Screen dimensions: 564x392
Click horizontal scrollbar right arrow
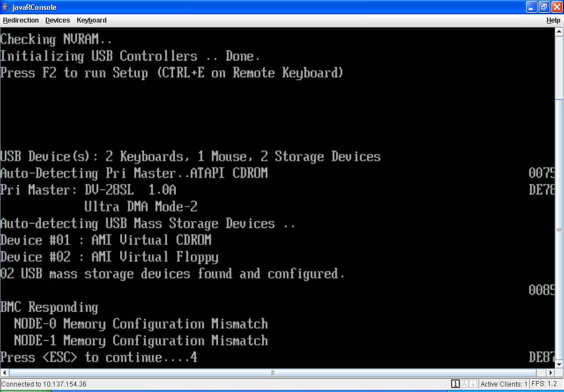(551, 373)
